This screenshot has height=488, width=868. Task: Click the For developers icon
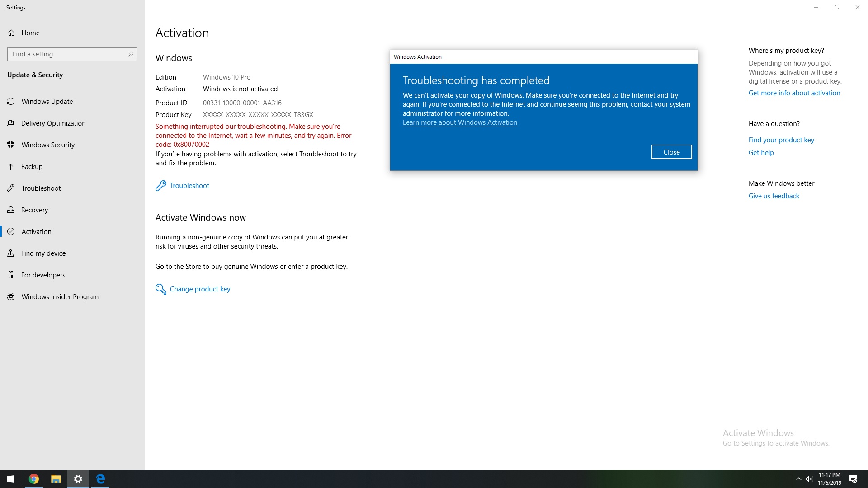tap(11, 275)
